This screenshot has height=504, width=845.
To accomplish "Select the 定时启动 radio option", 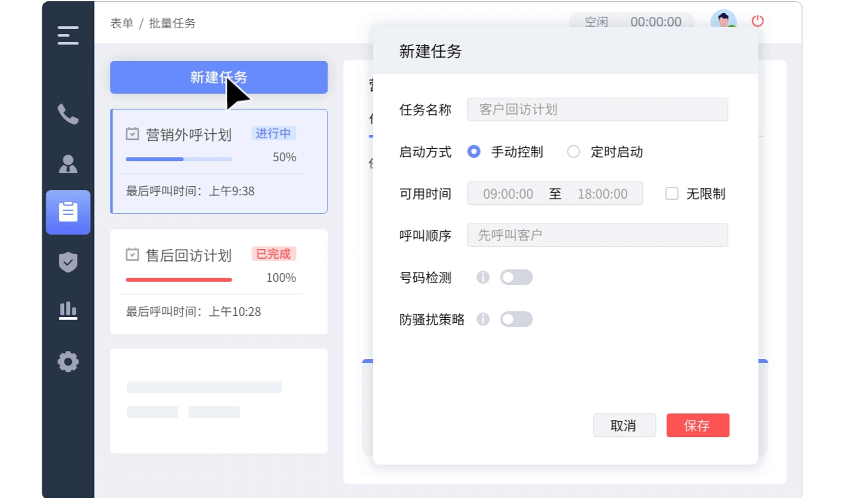I will point(573,152).
